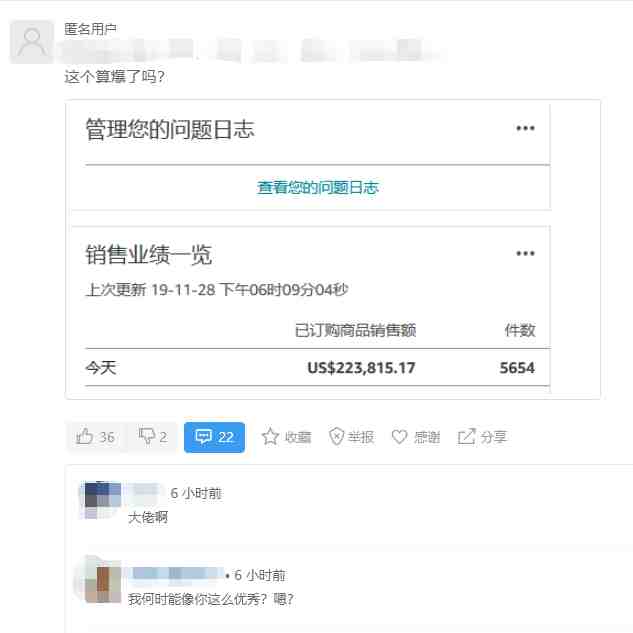Open the 查看您的问题日志 link
Screen dimensions: 633x633
pyautogui.click(x=318, y=188)
